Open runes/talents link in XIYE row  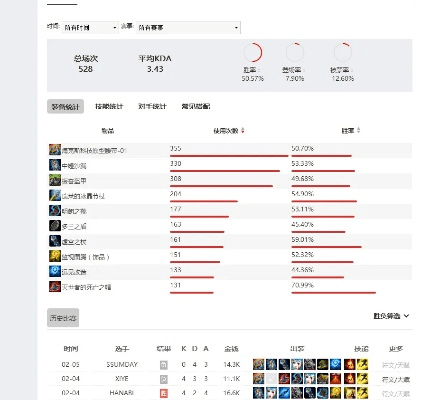[x=396, y=379]
